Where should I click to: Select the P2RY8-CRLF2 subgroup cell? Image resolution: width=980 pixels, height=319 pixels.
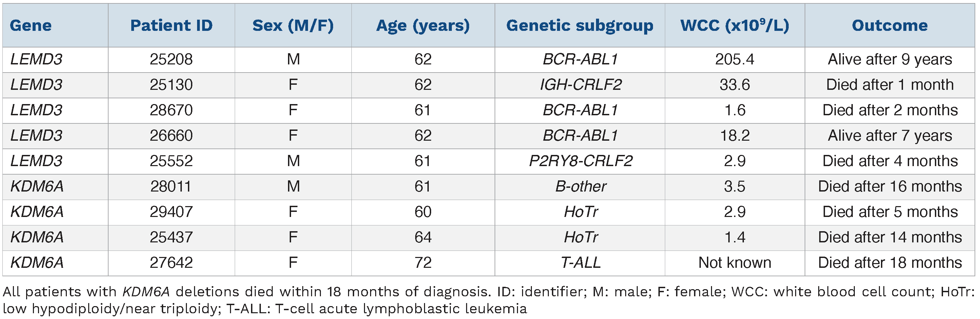pyautogui.click(x=580, y=161)
